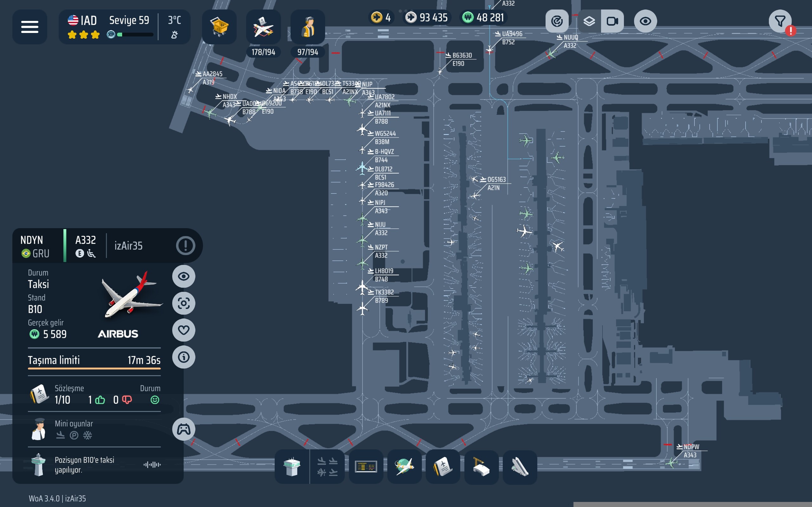
Task: Open the hamburger main menu
Action: tap(29, 27)
